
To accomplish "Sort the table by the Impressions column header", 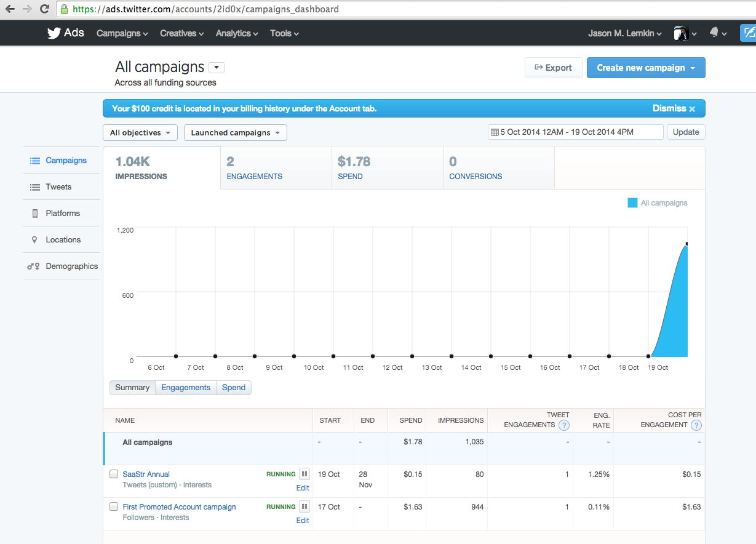I will pyautogui.click(x=461, y=420).
